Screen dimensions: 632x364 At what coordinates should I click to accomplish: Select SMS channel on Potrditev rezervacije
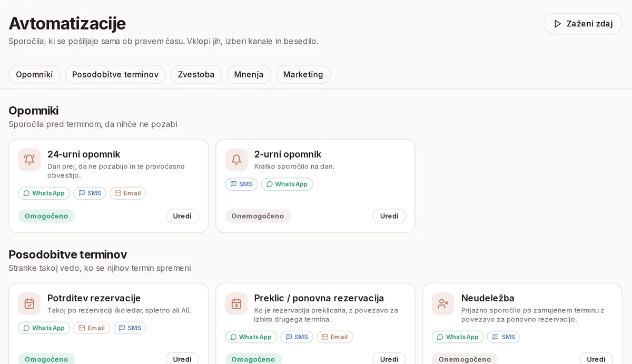[130, 328]
